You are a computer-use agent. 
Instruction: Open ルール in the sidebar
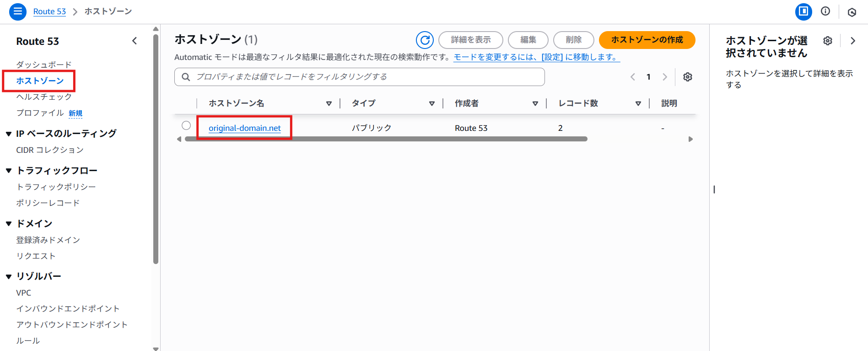28,340
